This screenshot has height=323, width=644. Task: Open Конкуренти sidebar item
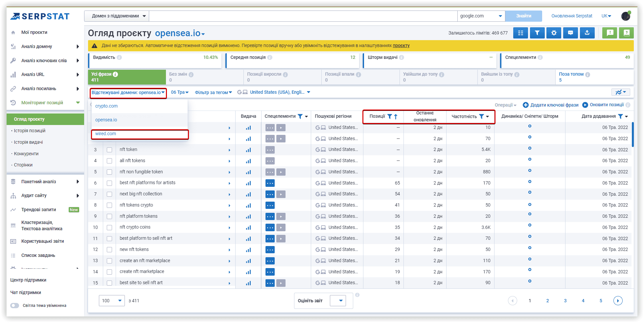(26, 154)
